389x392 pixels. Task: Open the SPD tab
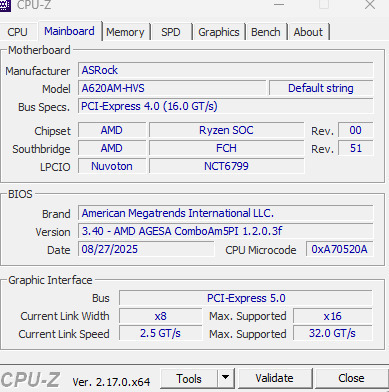click(171, 32)
